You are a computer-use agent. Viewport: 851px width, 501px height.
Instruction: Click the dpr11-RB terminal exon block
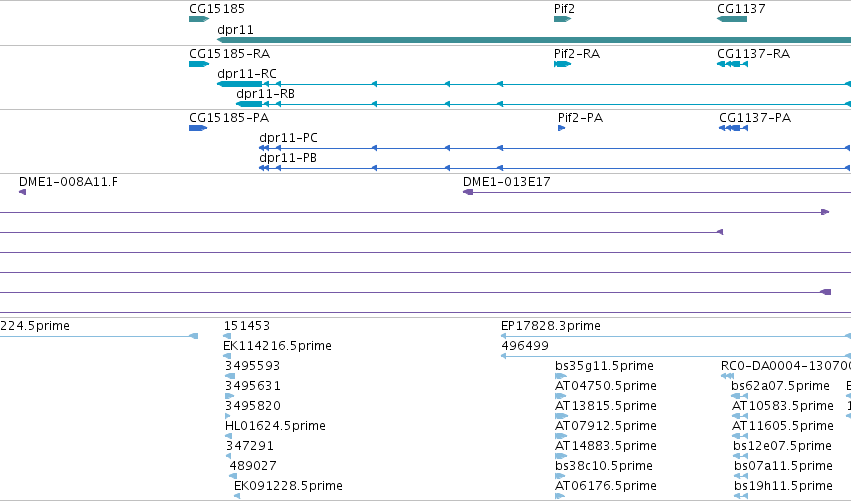point(249,104)
